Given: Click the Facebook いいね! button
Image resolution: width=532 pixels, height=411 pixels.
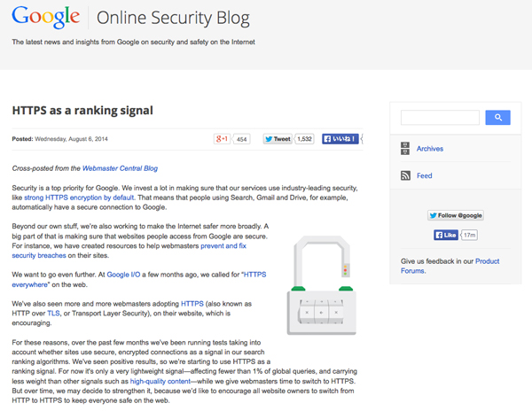Looking at the screenshot, I should pos(340,139).
